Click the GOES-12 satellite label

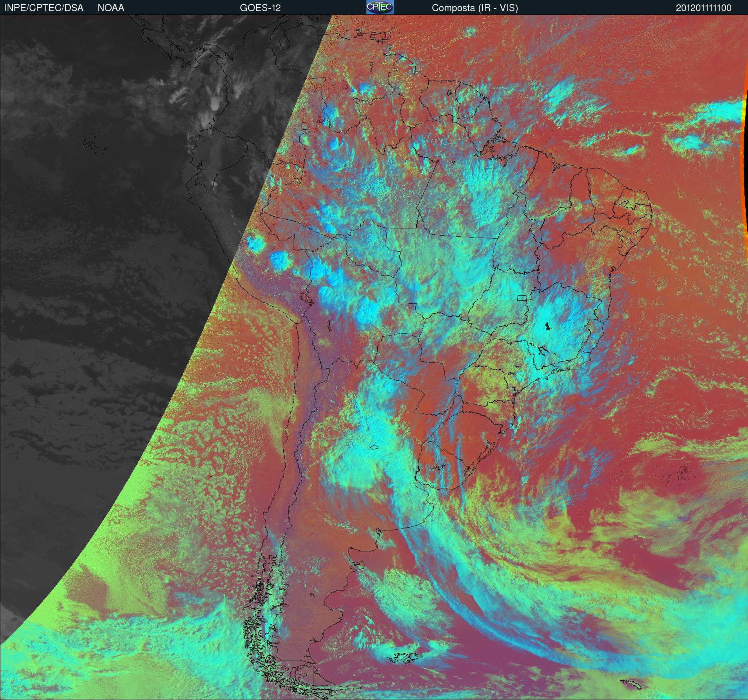[x=260, y=8]
